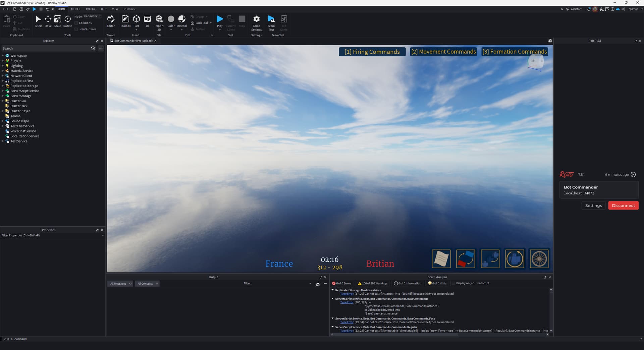The width and height of the screenshot is (644, 350).
Task: Switch to the PLUGINS tab
Action: pos(129,9)
